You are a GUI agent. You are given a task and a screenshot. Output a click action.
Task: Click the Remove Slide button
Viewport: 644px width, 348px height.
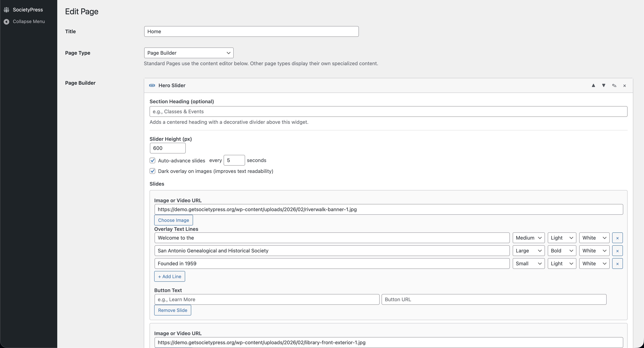[172, 310]
